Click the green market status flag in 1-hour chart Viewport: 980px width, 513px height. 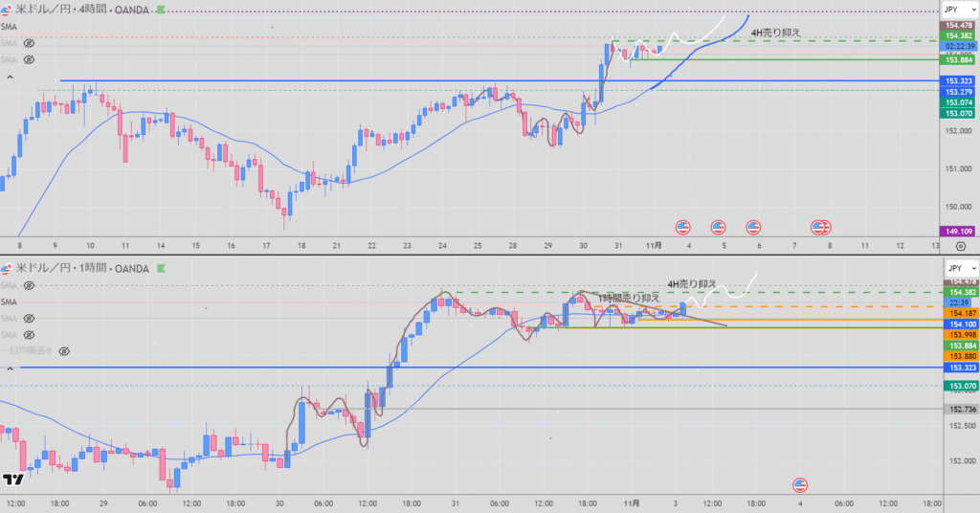click(160, 269)
